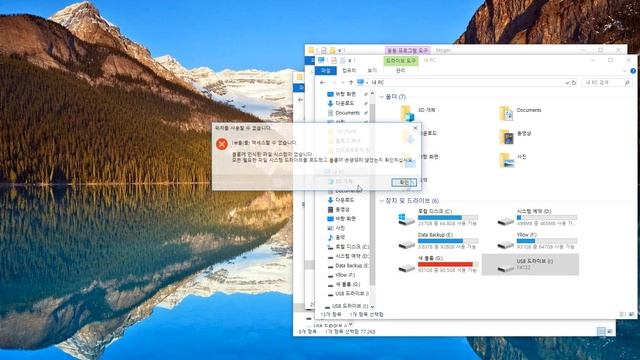Select the USB 드라이브 (I:) FAT32 tile
Image resolution: width=640 pixels, height=360 pixels.
[530, 264]
